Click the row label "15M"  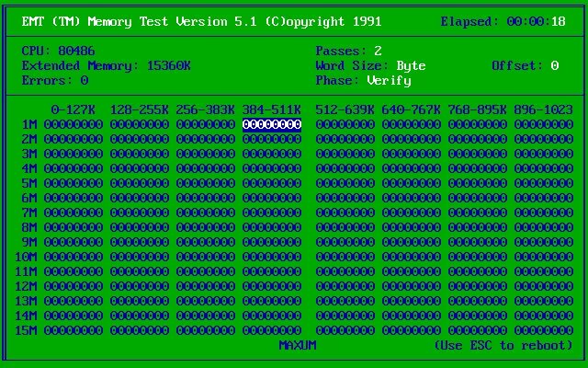(26, 330)
